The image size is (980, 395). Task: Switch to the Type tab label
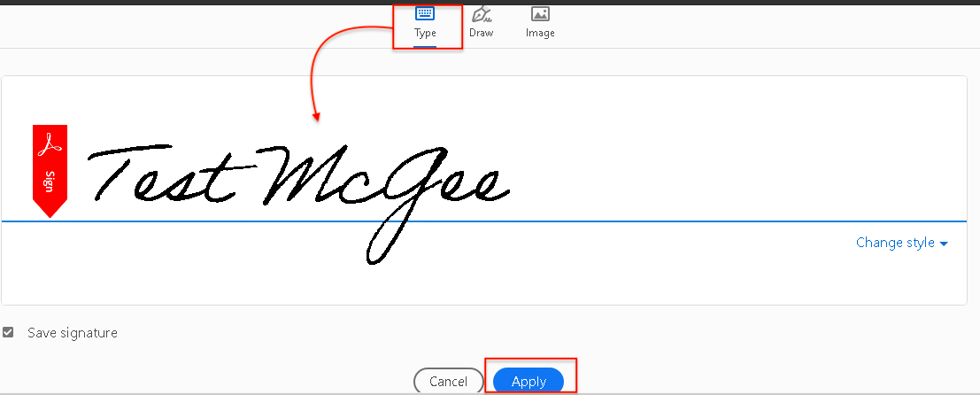pos(425,33)
